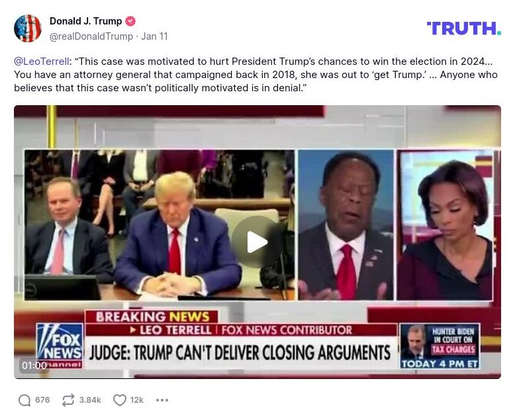The width and height of the screenshot is (515, 420).
Task: Click the 12k likes count
Action: (x=136, y=400)
